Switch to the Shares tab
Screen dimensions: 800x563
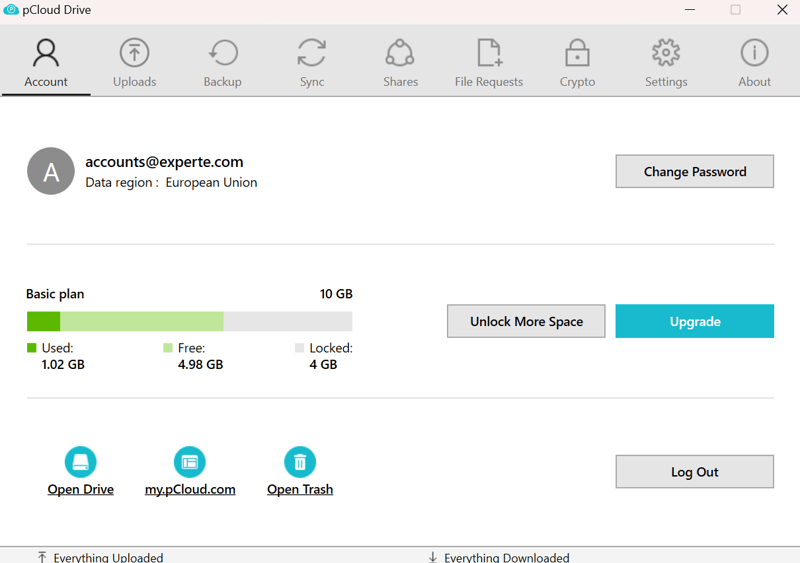click(401, 62)
